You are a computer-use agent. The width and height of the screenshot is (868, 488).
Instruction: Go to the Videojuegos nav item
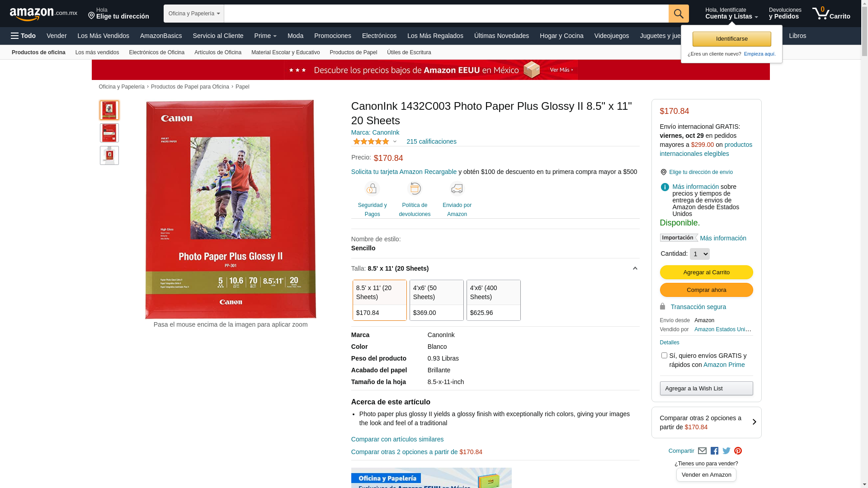click(x=612, y=36)
